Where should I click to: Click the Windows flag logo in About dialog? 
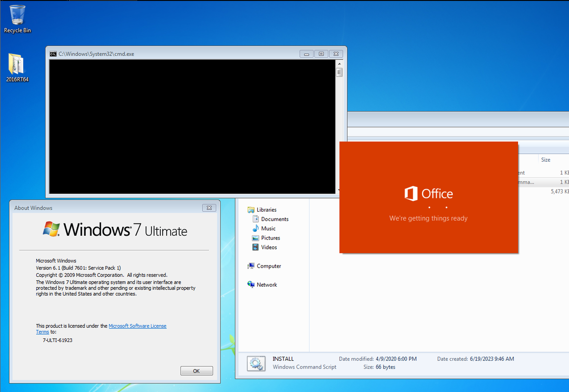coord(51,229)
